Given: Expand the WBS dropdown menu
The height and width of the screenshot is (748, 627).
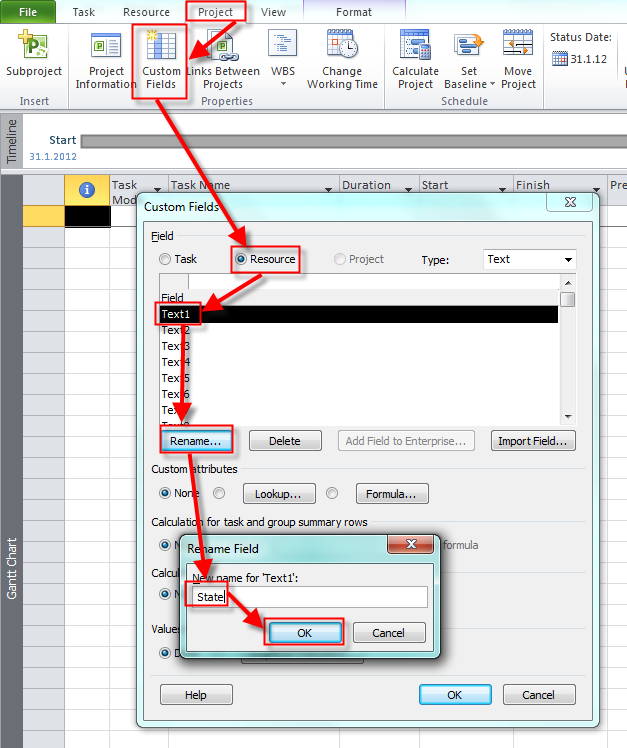Looking at the screenshot, I should click(x=283, y=84).
